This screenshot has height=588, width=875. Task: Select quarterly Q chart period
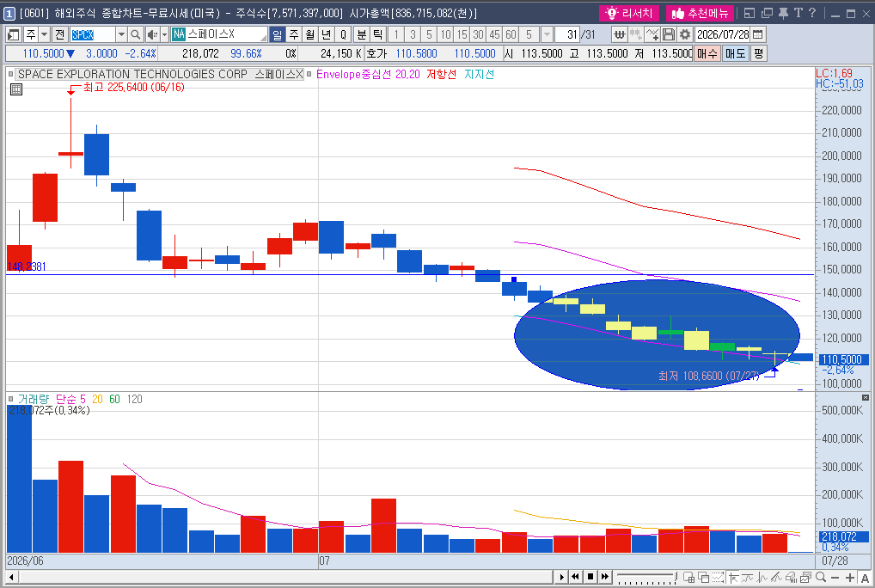coord(343,34)
